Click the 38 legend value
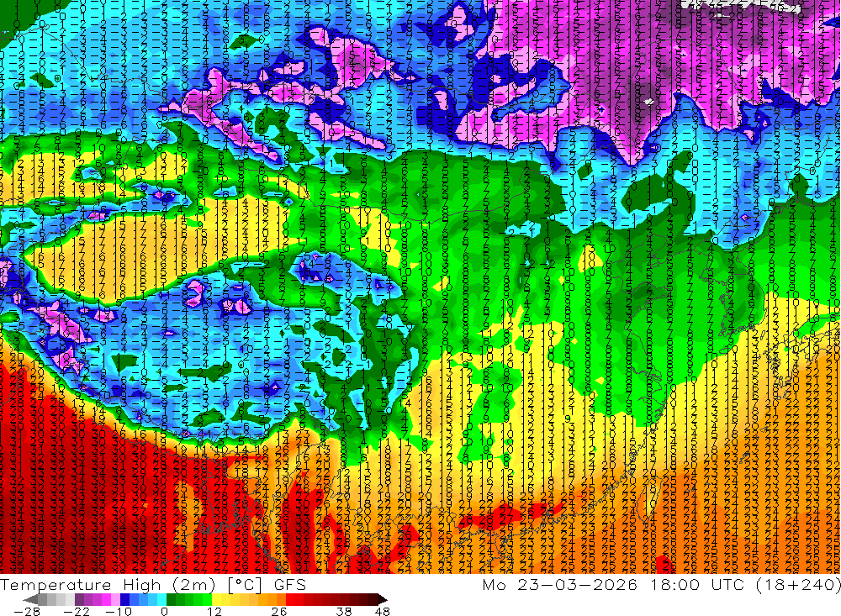The width and height of the screenshot is (841, 616). tap(344, 612)
